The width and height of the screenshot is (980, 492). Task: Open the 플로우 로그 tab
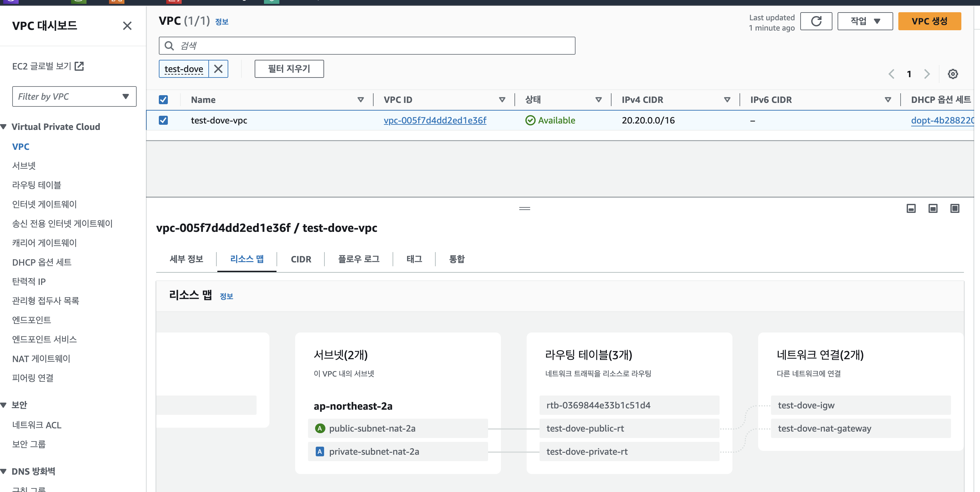(x=358, y=259)
